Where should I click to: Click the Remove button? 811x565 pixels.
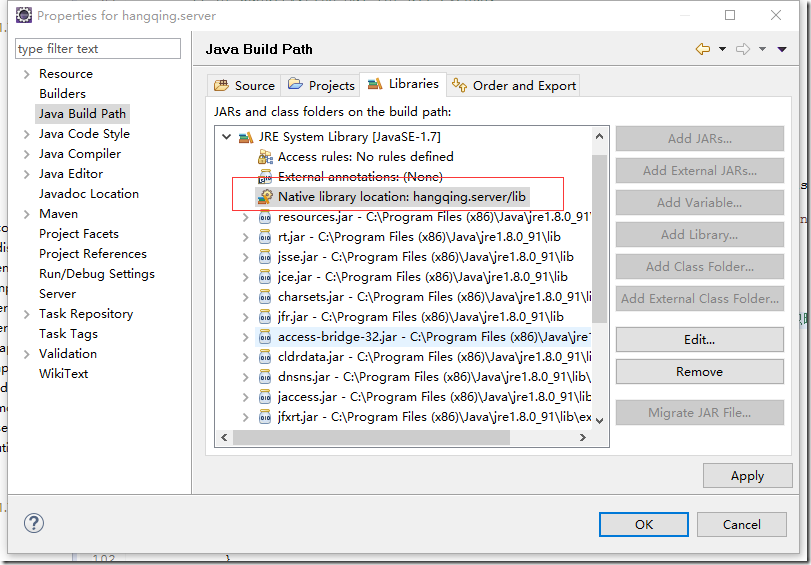[x=699, y=371]
